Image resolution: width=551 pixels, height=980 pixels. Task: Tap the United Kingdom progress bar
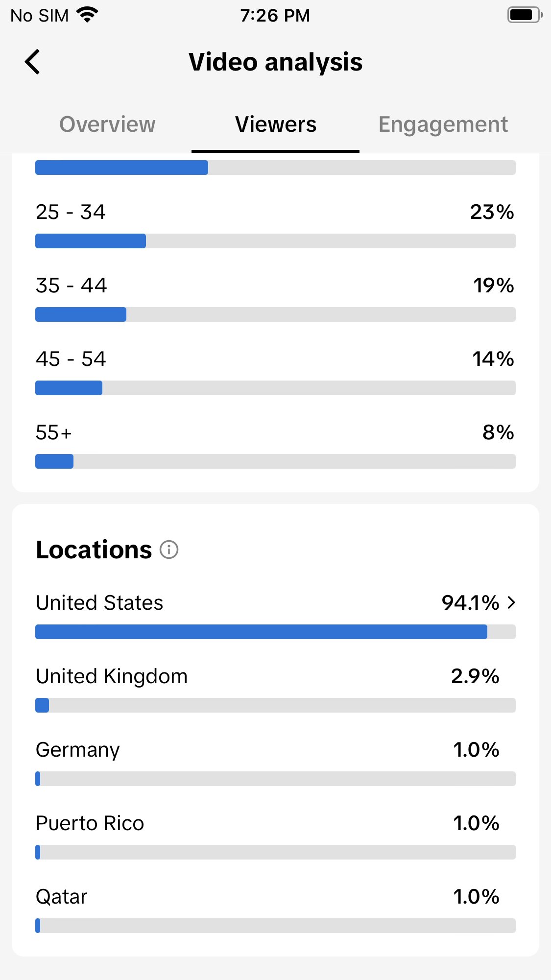pyautogui.click(x=275, y=705)
